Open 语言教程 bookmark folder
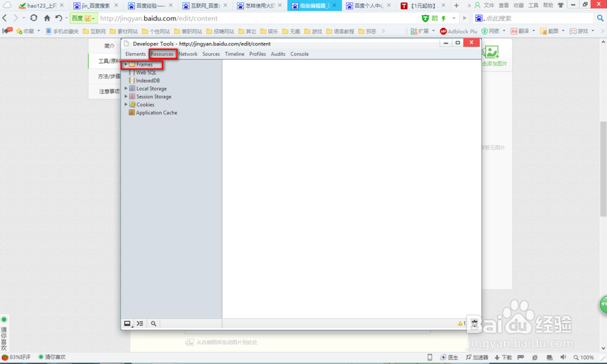Viewport: 607px width, 364px height. coord(340,32)
